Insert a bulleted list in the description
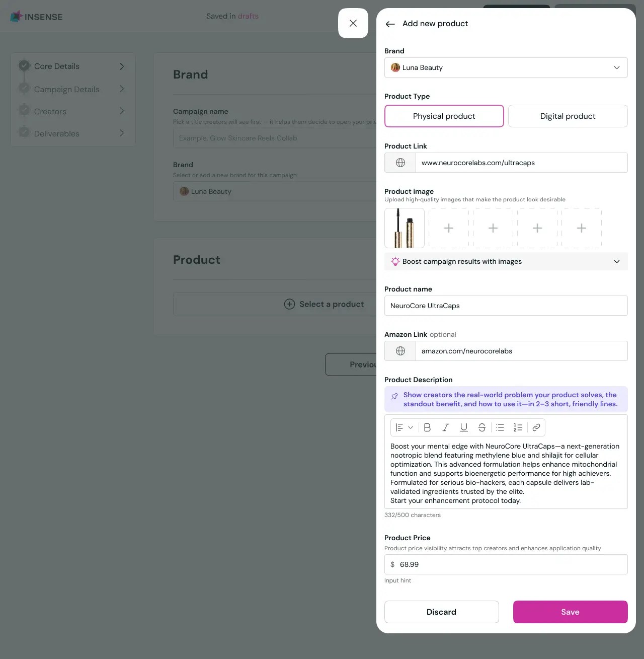This screenshot has height=659, width=644. pos(500,427)
